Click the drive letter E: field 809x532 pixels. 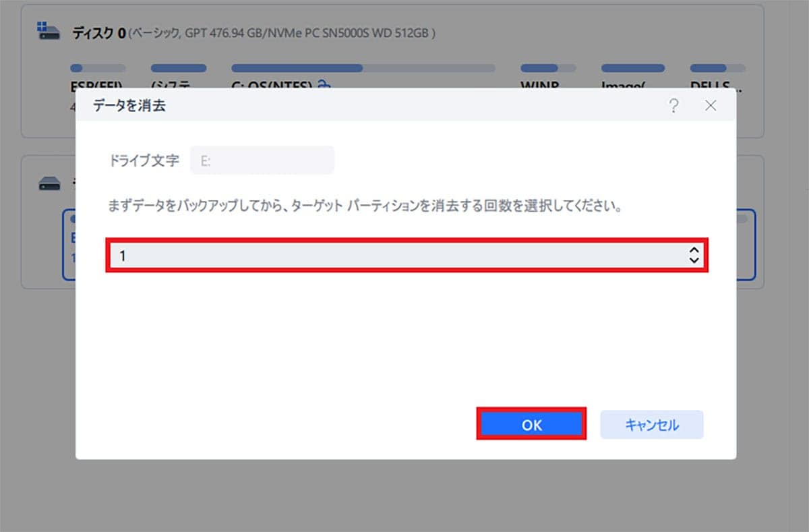click(x=263, y=160)
